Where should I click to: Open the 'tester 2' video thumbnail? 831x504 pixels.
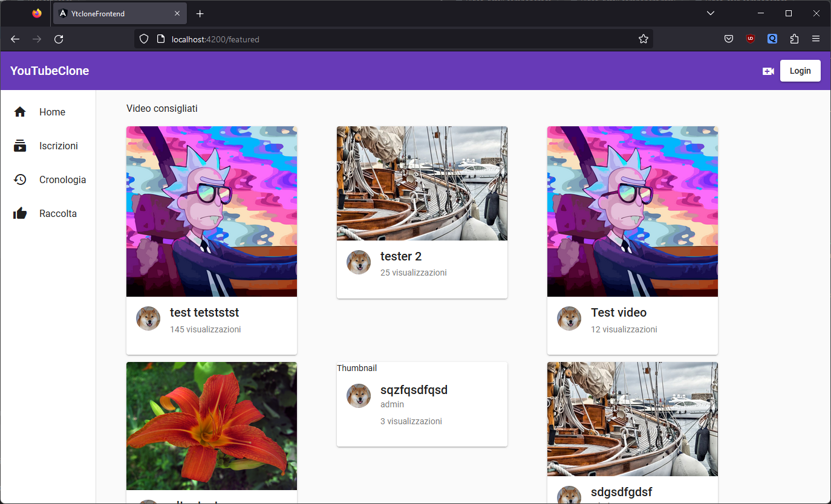tap(422, 183)
